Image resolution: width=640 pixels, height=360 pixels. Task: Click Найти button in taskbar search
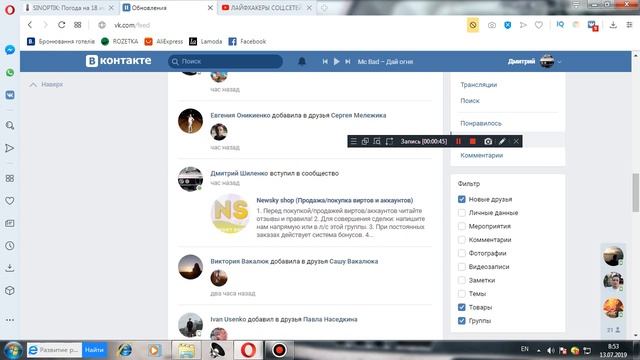(x=94, y=350)
